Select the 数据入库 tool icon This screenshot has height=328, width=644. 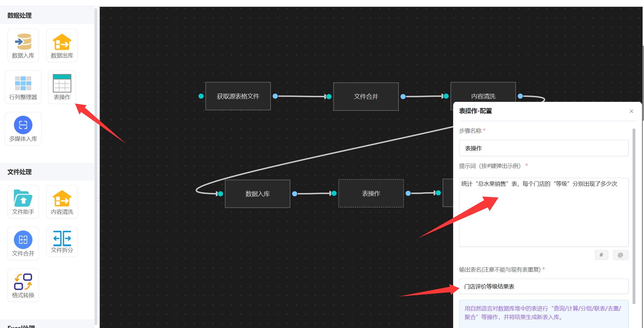(23, 45)
